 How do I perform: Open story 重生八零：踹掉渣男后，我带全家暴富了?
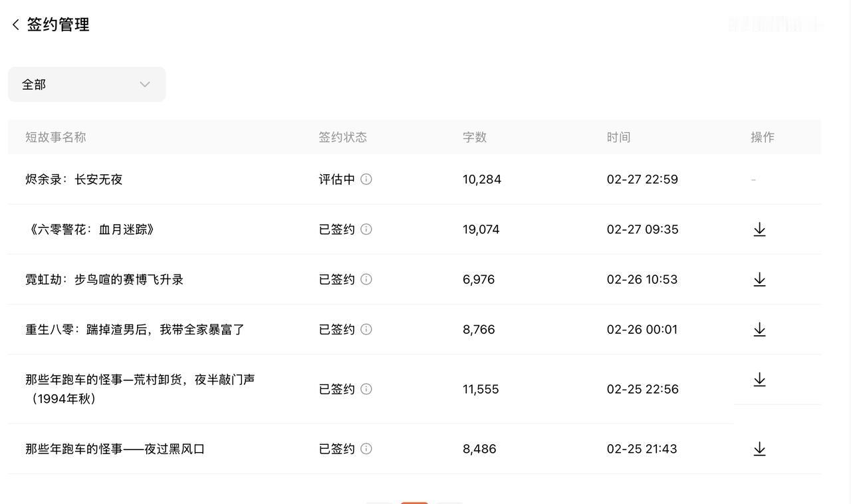(x=133, y=328)
